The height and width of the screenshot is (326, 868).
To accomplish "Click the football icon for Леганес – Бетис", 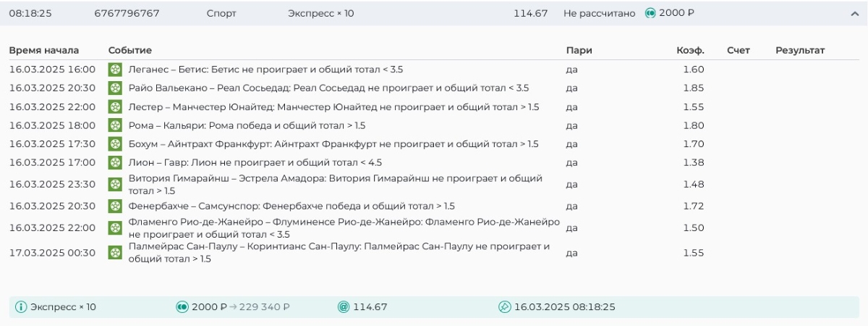I will pos(114,70).
